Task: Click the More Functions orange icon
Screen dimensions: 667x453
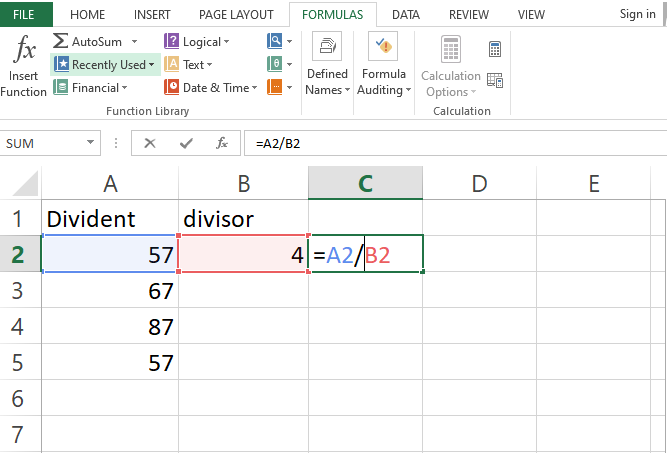Action: pos(275,87)
